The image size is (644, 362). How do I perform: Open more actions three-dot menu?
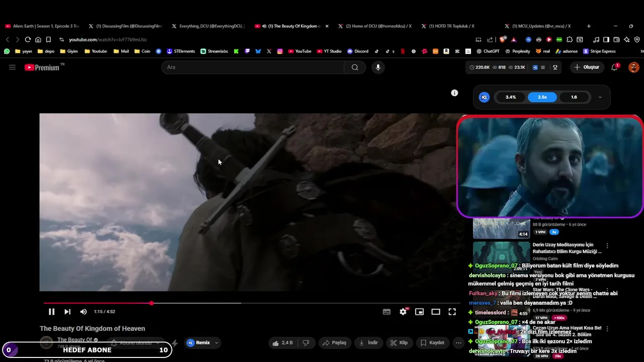pyautogui.click(x=458, y=343)
